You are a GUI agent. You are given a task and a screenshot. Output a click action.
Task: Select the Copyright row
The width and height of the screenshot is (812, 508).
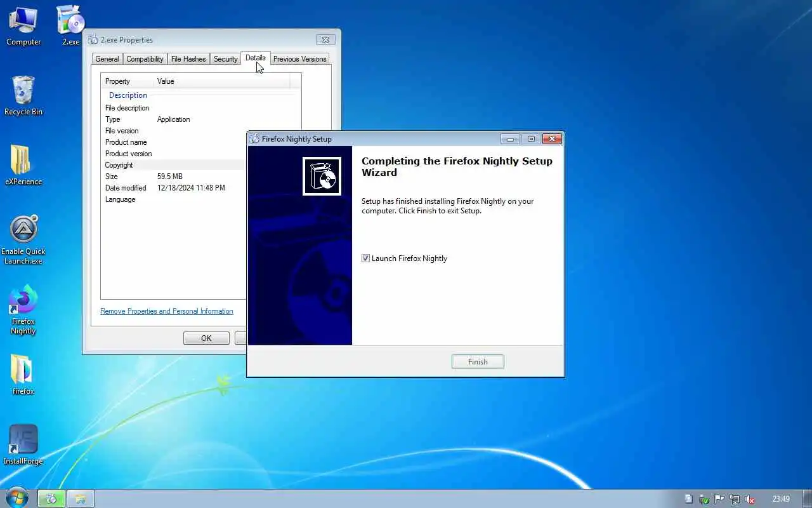point(173,165)
